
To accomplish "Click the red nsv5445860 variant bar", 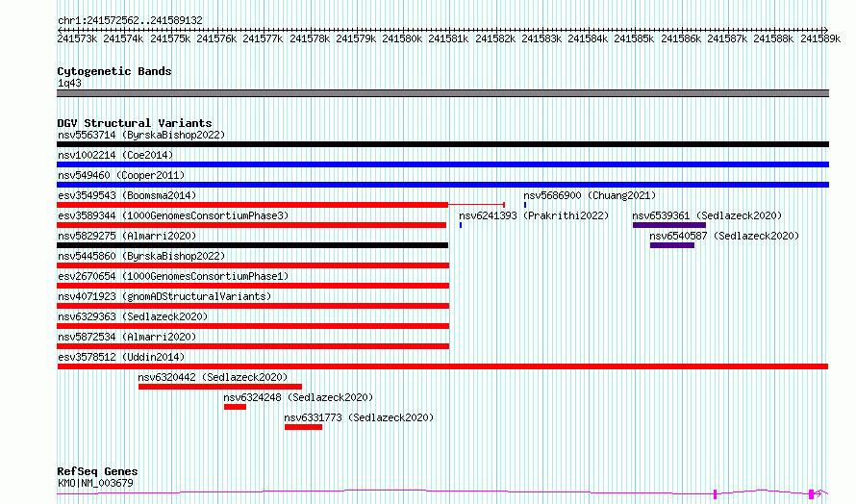I will point(253,265).
